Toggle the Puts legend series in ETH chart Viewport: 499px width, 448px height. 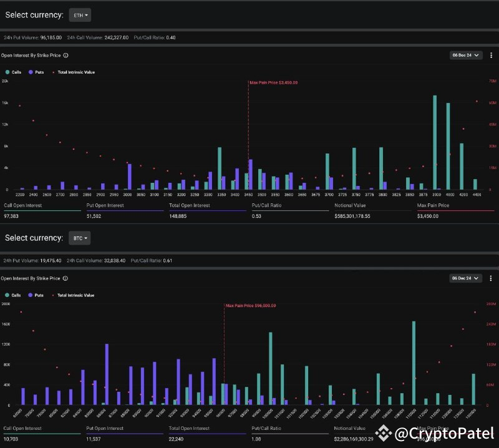(36, 72)
